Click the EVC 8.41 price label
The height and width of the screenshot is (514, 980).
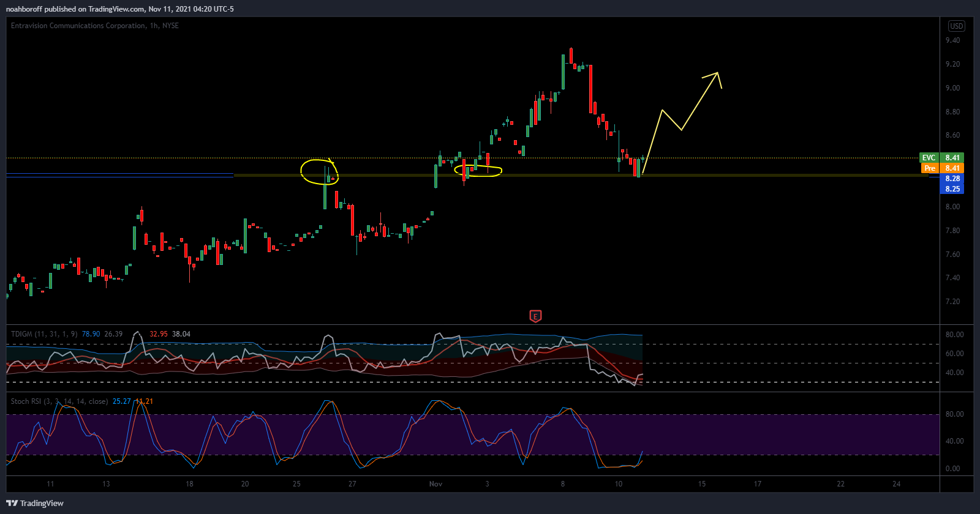tap(941, 158)
